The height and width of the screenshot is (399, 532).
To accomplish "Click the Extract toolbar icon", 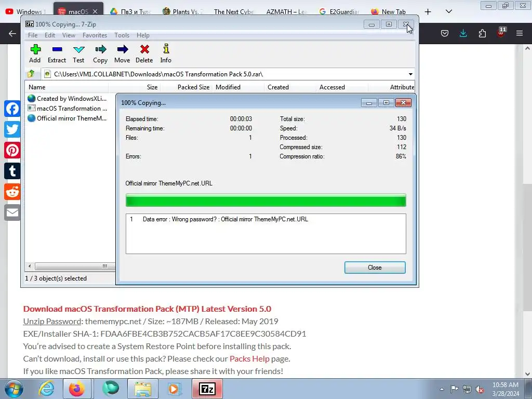I will pos(57,54).
